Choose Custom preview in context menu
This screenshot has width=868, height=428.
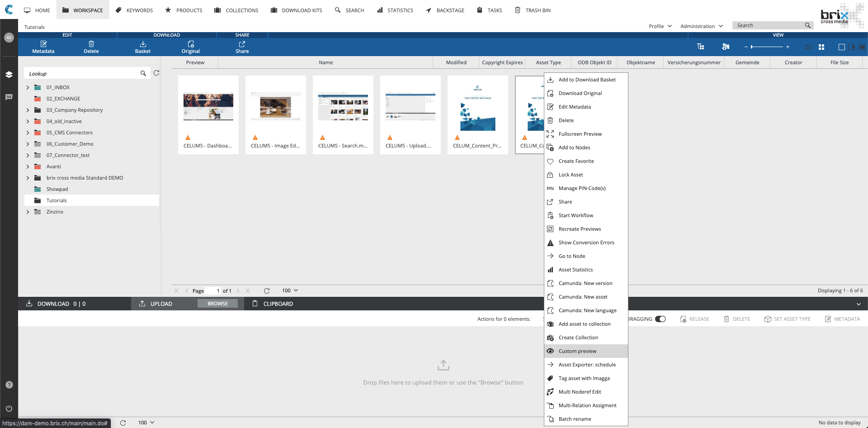point(586,351)
